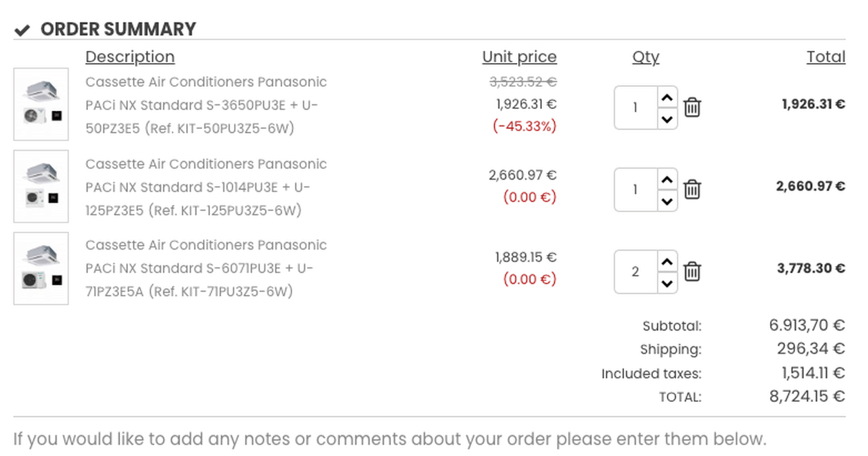Click the Order Summary section heading
Image resolution: width=868 pixels, height=456 pixels.
pos(118,29)
